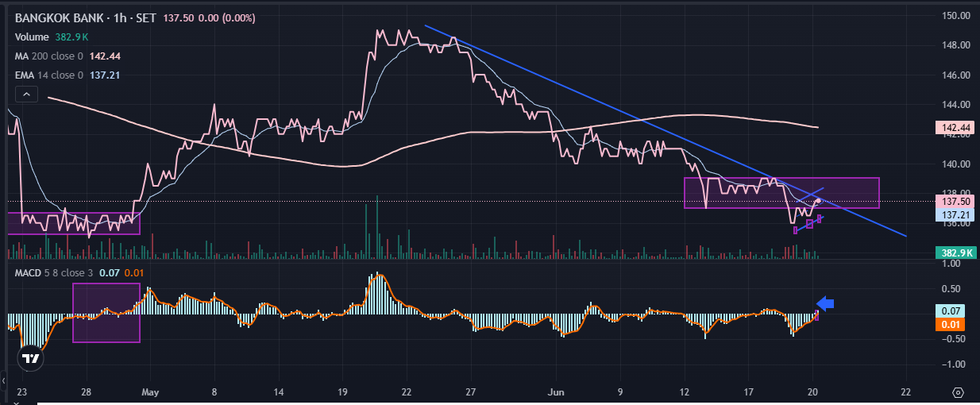Click the 27 date on time axis
The width and height of the screenshot is (980, 405).
click(x=470, y=392)
